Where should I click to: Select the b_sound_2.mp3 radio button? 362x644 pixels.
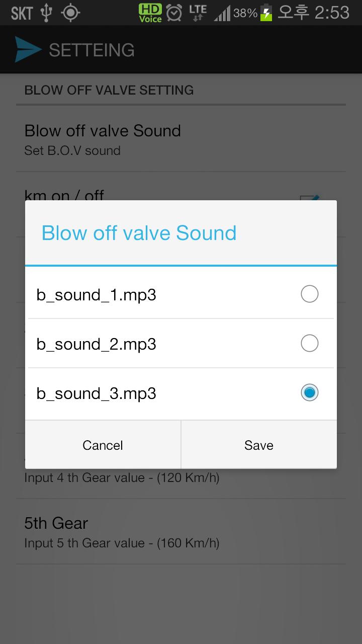(309, 343)
